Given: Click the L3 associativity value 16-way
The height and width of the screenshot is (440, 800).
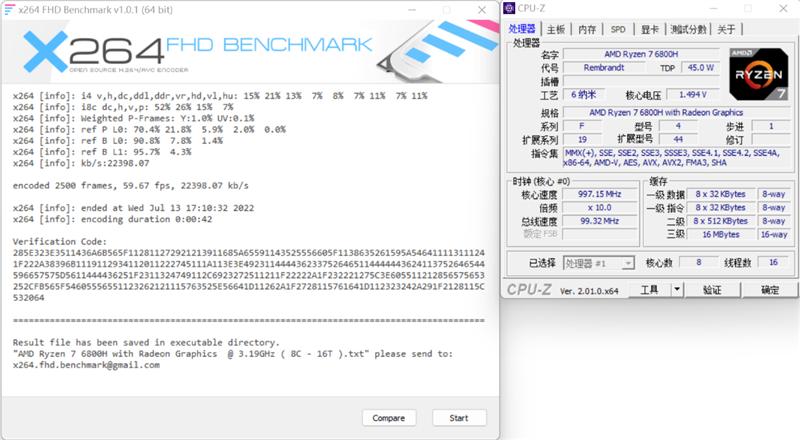Looking at the screenshot, I should [x=774, y=234].
